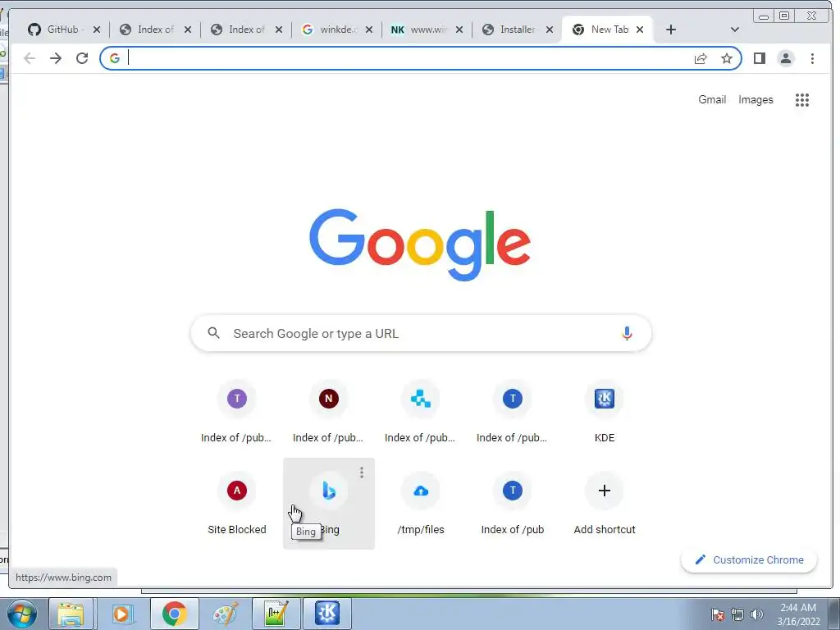Open the KDE app in taskbar
This screenshot has width=840, height=630.
(327, 614)
